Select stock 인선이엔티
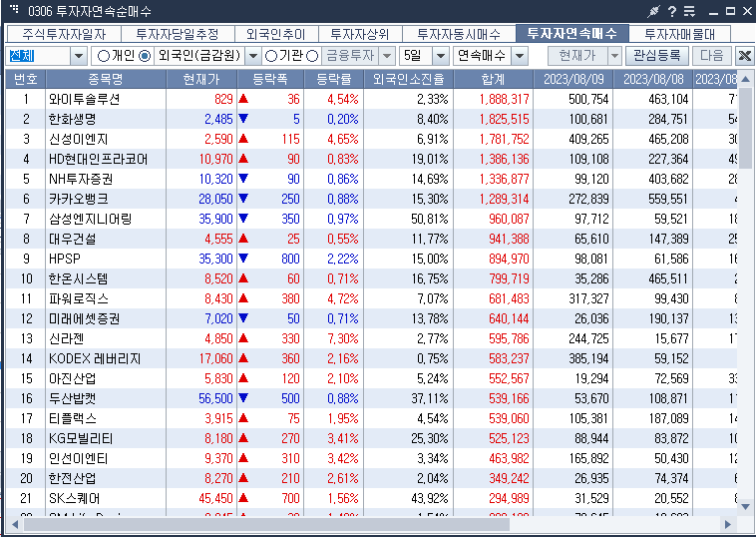This screenshot has height=537, width=756. tap(78, 459)
